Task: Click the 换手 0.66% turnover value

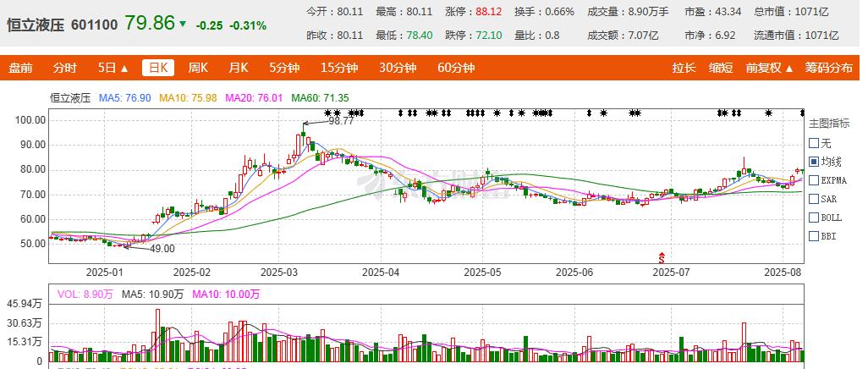Action: point(560,12)
